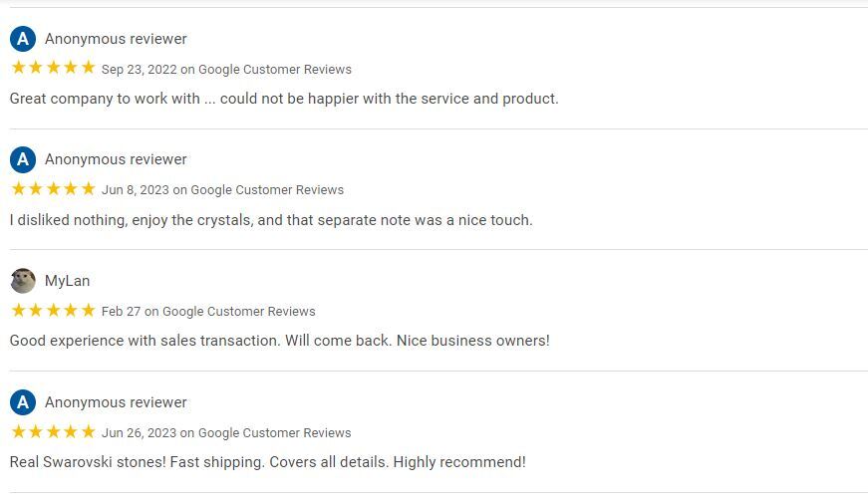
Task: Click 'Feb 27 on Google Customer Reviews'
Action: pyautogui.click(x=208, y=312)
